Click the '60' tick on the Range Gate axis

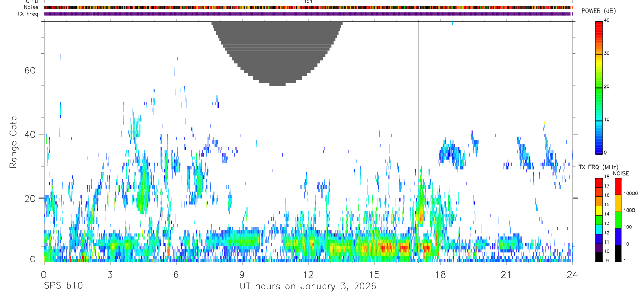(29, 70)
